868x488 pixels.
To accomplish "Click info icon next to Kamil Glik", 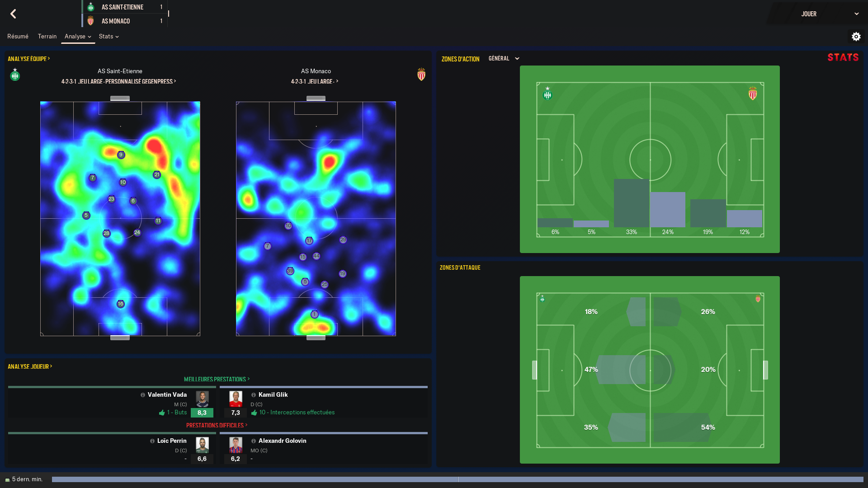I will point(254,395).
